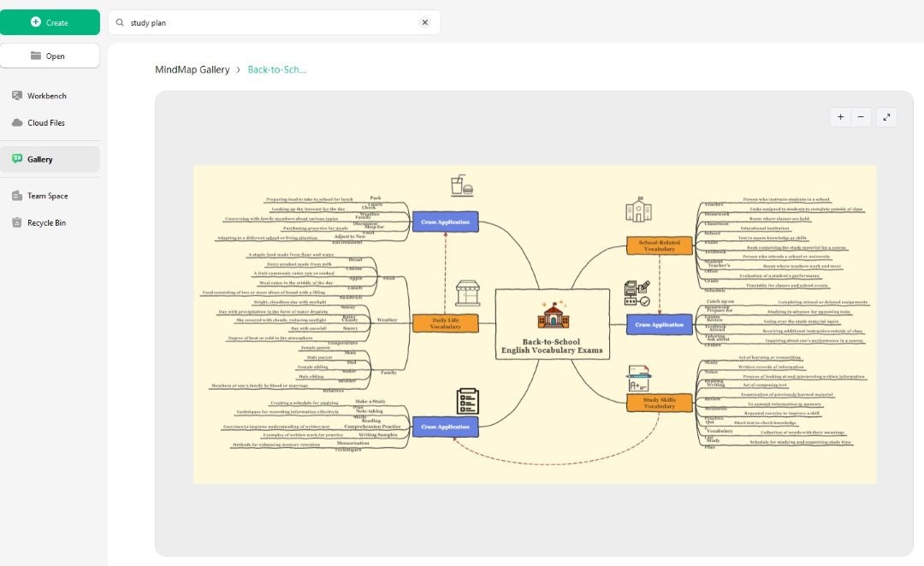This screenshot has width=924, height=566.
Task: Click the search magnifier icon
Action: pyautogui.click(x=120, y=22)
